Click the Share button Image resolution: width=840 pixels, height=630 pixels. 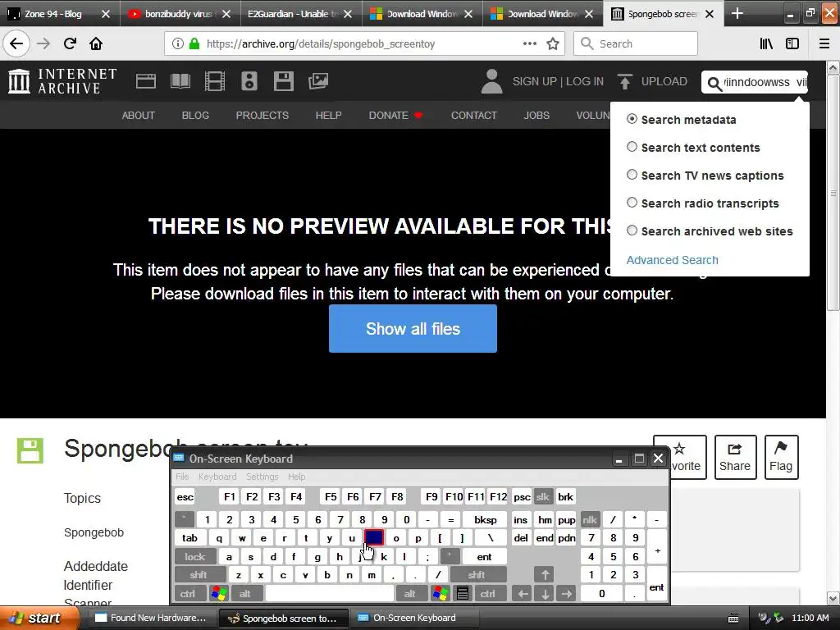click(735, 457)
